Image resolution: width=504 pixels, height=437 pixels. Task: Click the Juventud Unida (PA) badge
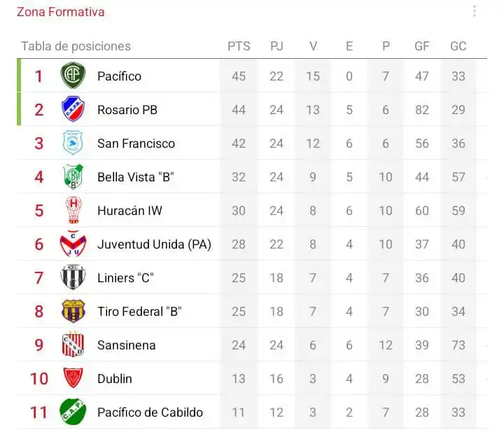coord(73,244)
